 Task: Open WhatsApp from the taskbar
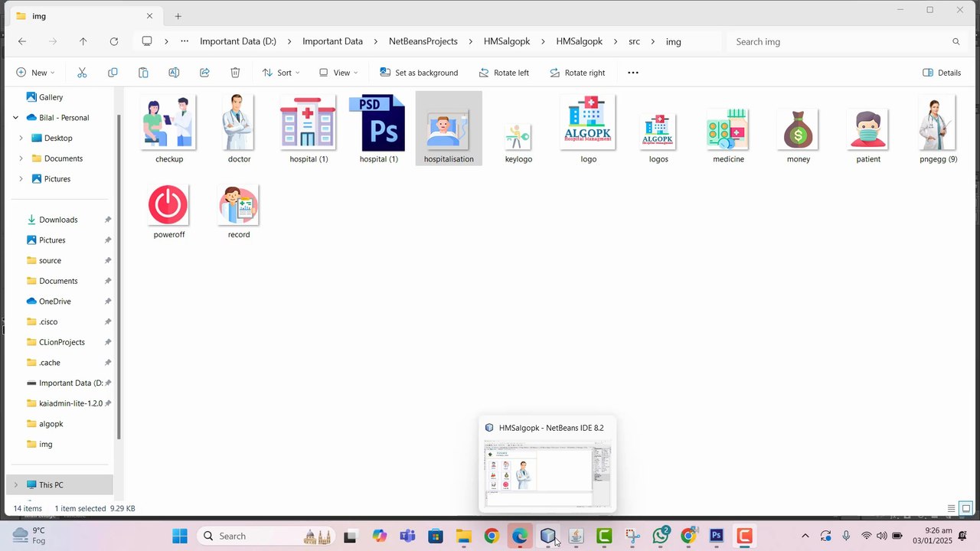[661, 536]
